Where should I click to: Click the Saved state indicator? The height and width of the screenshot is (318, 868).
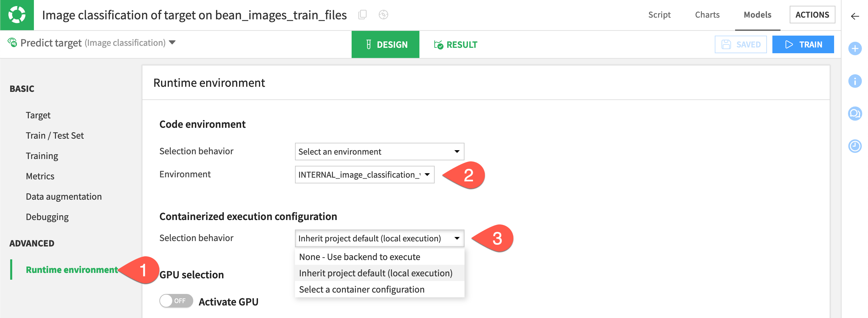741,44
